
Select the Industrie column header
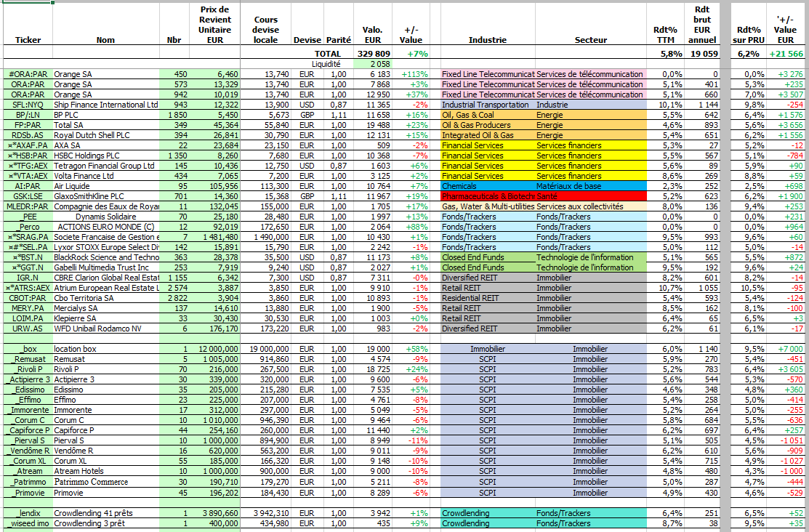tap(488, 24)
